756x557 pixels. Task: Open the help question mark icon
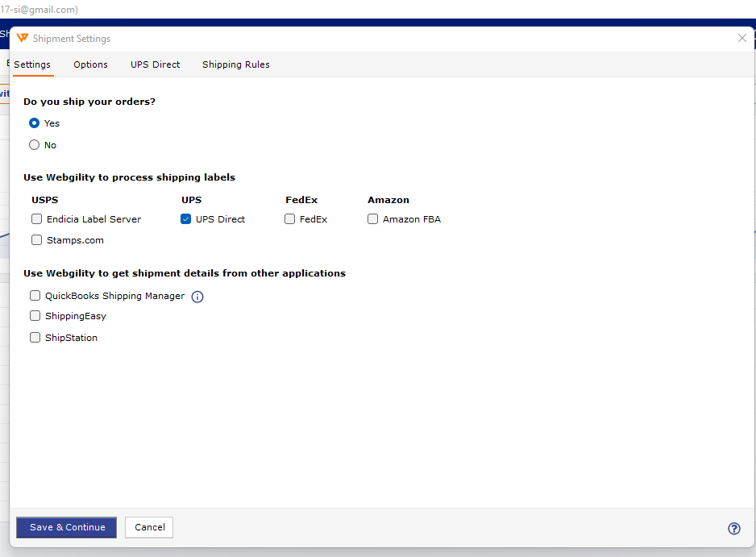(x=733, y=529)
